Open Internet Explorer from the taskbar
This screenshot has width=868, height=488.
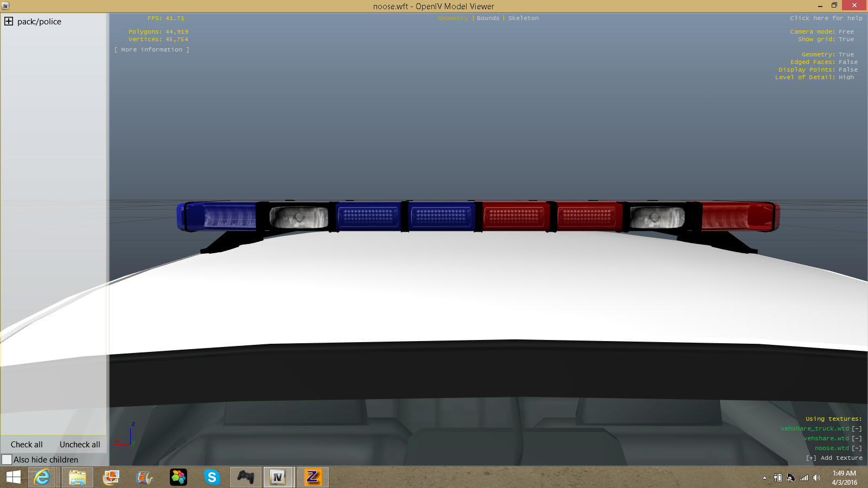(x=42, y=477)
